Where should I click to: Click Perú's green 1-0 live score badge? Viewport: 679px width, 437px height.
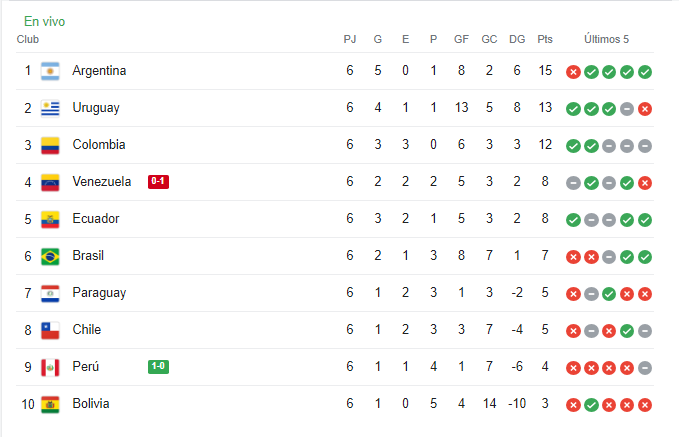[158, 367]
